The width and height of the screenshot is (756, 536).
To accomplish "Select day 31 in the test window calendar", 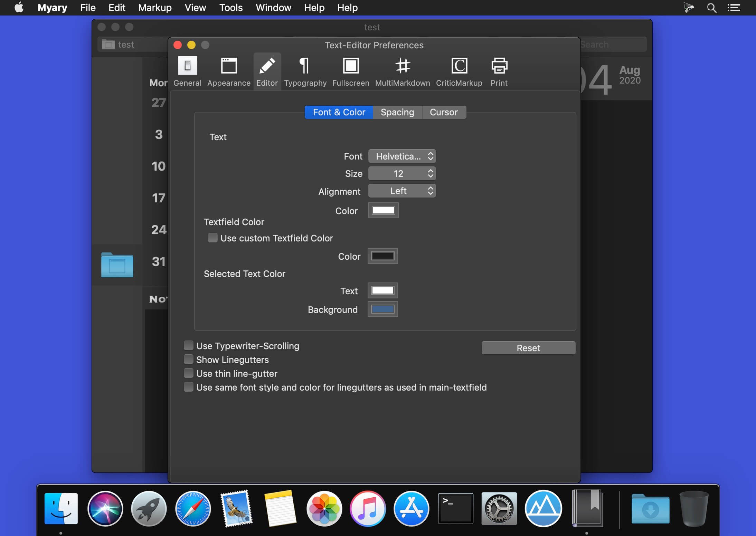I will 159,261.
